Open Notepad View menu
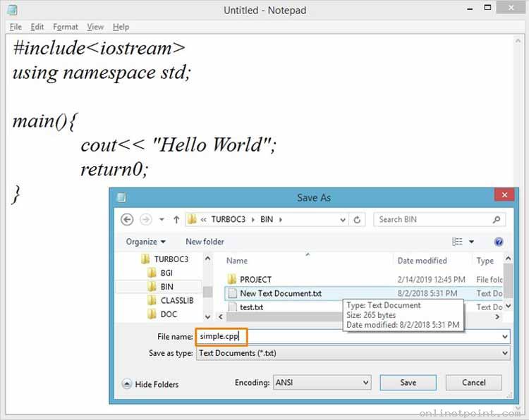 pyautogui.click(x=95, y=27)
